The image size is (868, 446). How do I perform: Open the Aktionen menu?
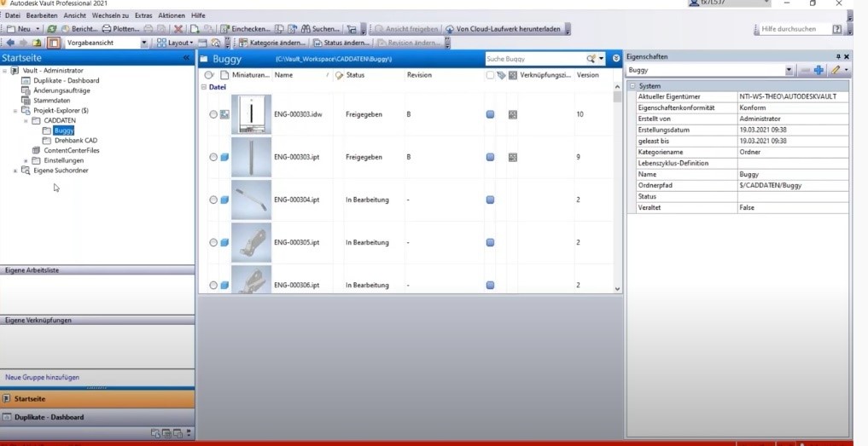172,15
